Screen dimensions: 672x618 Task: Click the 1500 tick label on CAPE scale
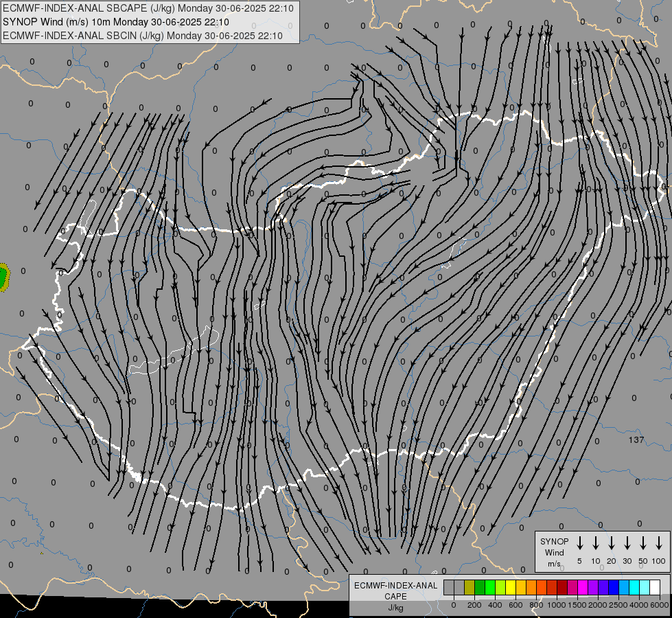pos(577,605)
